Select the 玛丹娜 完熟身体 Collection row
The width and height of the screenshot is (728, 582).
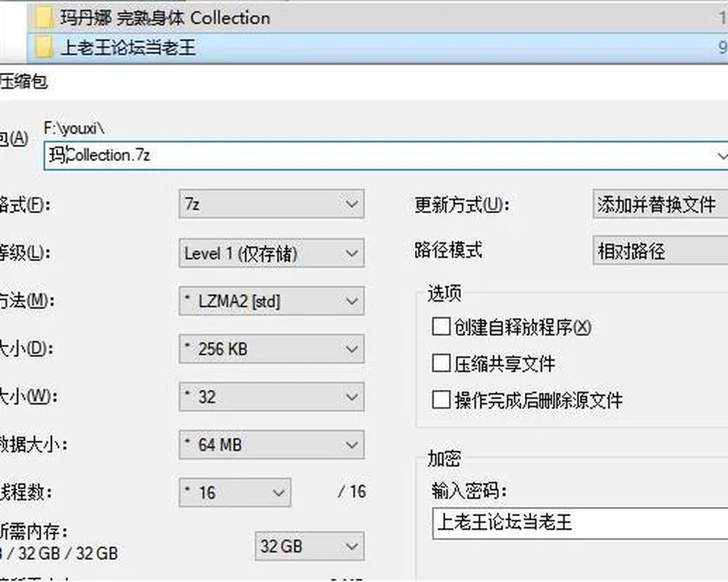coord(378,17)
